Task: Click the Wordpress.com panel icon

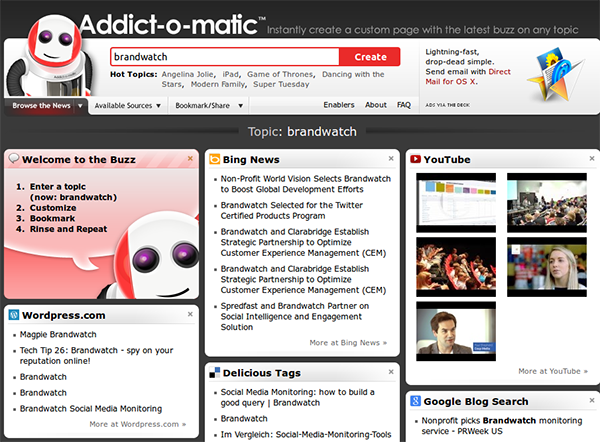Action: [14, 315]
